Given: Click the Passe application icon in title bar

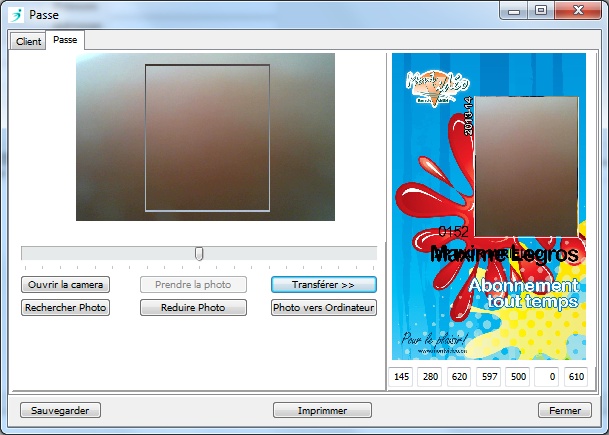Looking at the screenshot, I should pos(15,14).
